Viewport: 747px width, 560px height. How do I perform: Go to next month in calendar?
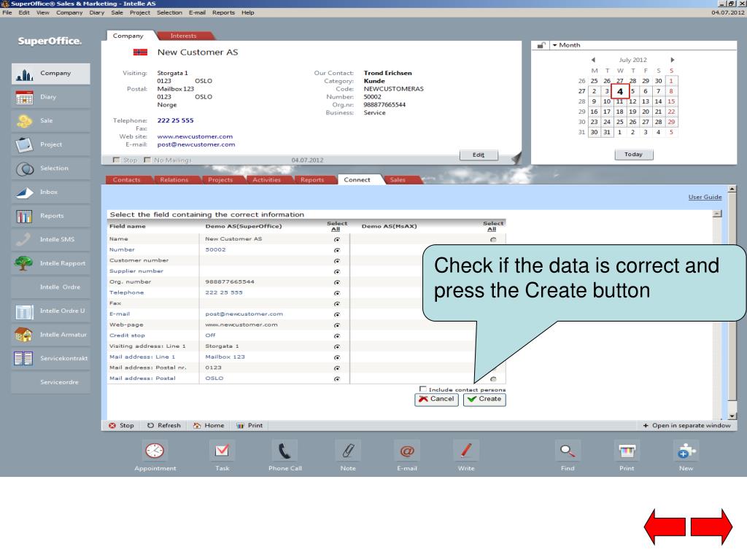[x=672, y=60]
